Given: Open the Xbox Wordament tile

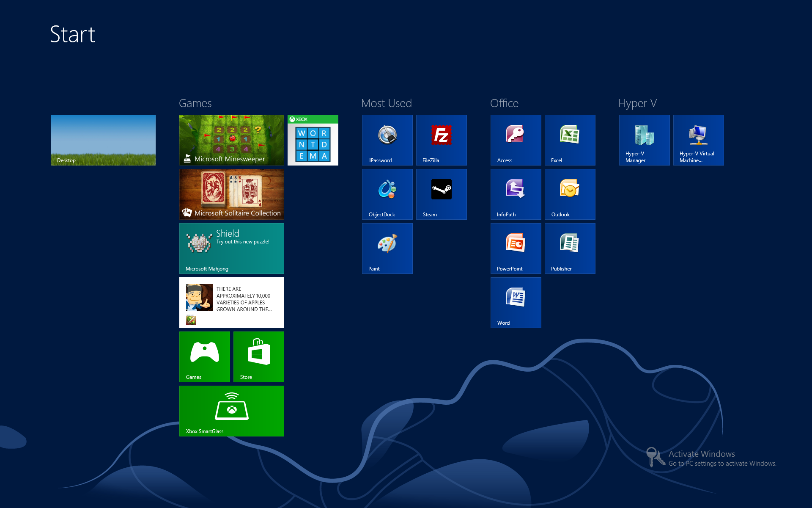Looking at the screenshot, I should [x=313, y=140].
